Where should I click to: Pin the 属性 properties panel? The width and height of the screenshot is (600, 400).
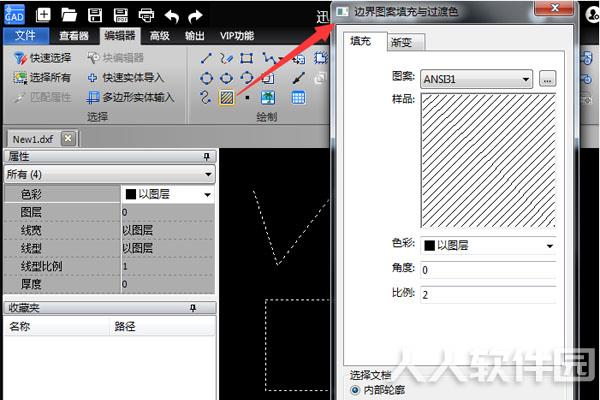[x=207, y=156]
